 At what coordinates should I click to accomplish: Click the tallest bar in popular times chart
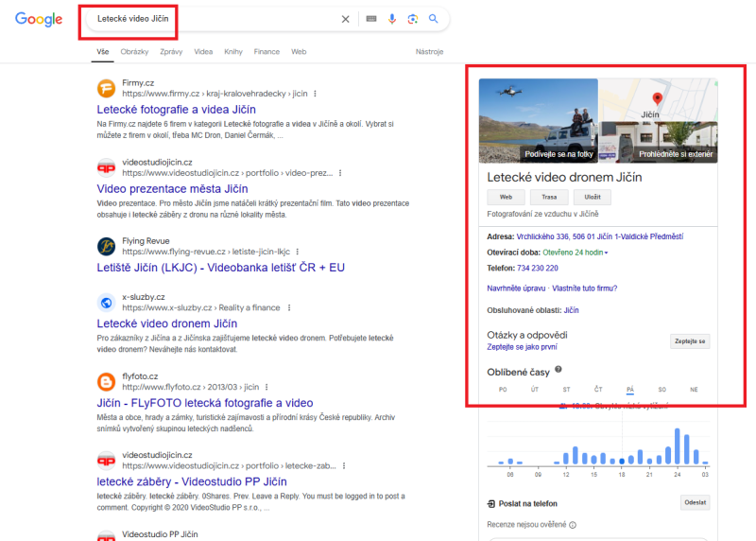tap(678, 446)
